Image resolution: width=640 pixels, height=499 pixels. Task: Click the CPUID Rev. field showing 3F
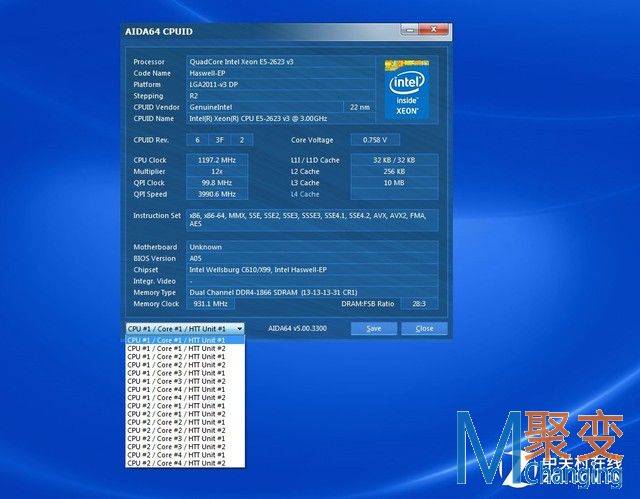point(220,140)
